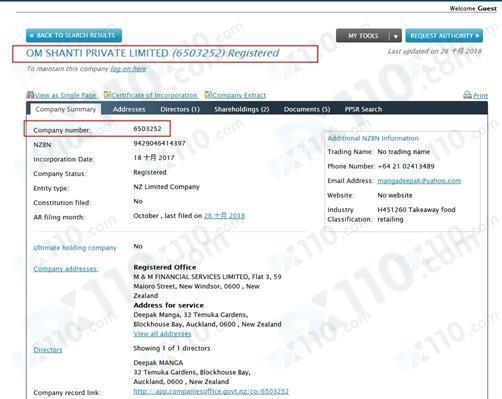Viewport: 502px width, 399px height.
Task: Click the NZBN value 9429046414397
Action: tap(159, 143)
